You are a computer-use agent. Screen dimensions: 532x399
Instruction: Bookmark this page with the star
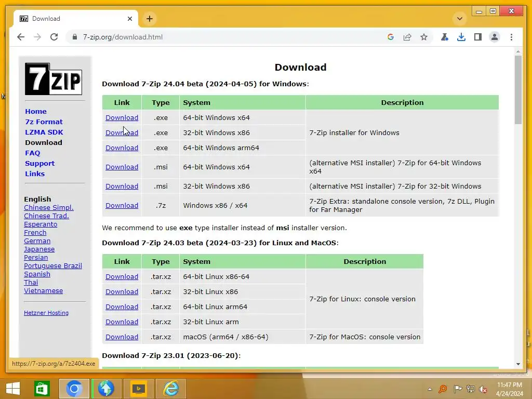[424, 37]
